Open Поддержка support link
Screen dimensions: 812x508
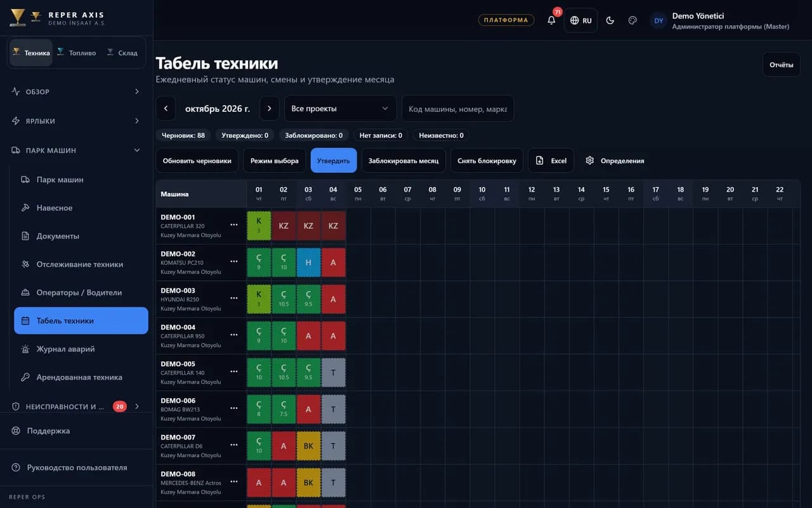pyautogui.click(x=76, y=431)
